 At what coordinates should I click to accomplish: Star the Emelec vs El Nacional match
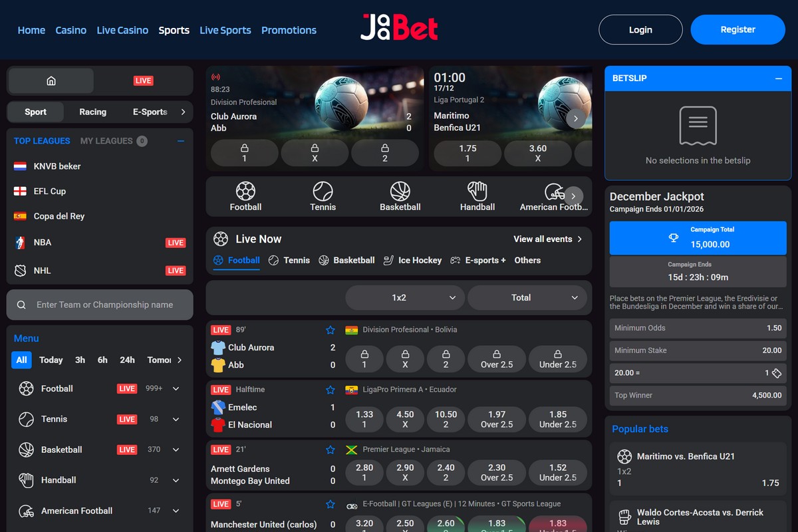pyautogui.click(x=331, y=390)
